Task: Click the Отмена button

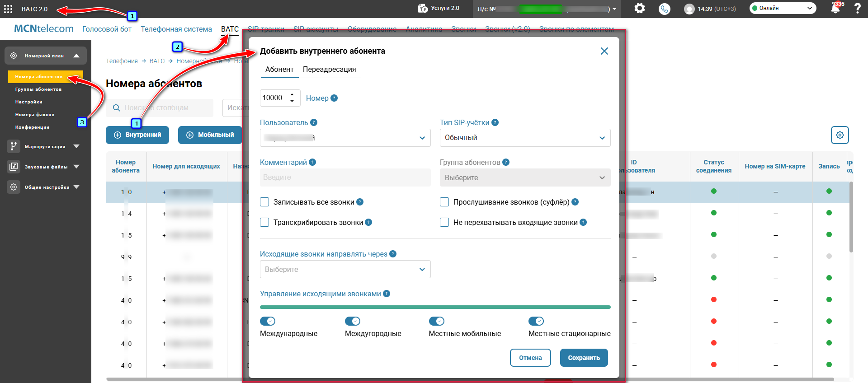Action: coord(530,358)
